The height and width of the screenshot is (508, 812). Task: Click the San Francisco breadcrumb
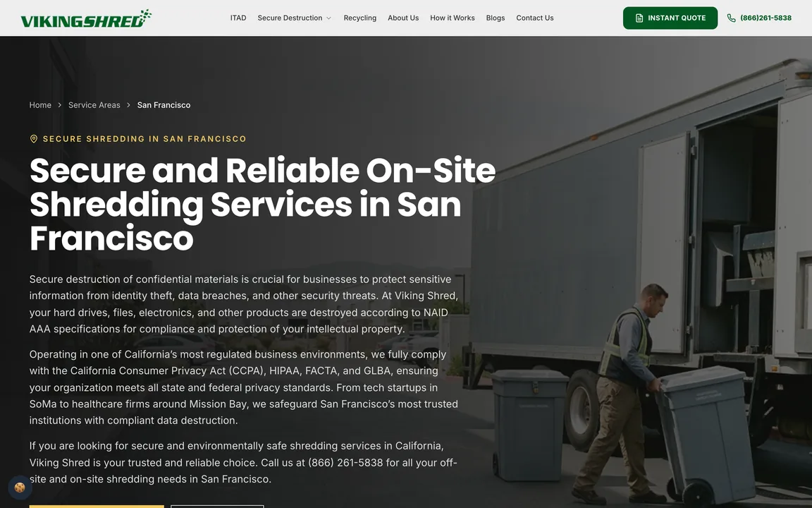pyautogui.click(x=164, y=104)
